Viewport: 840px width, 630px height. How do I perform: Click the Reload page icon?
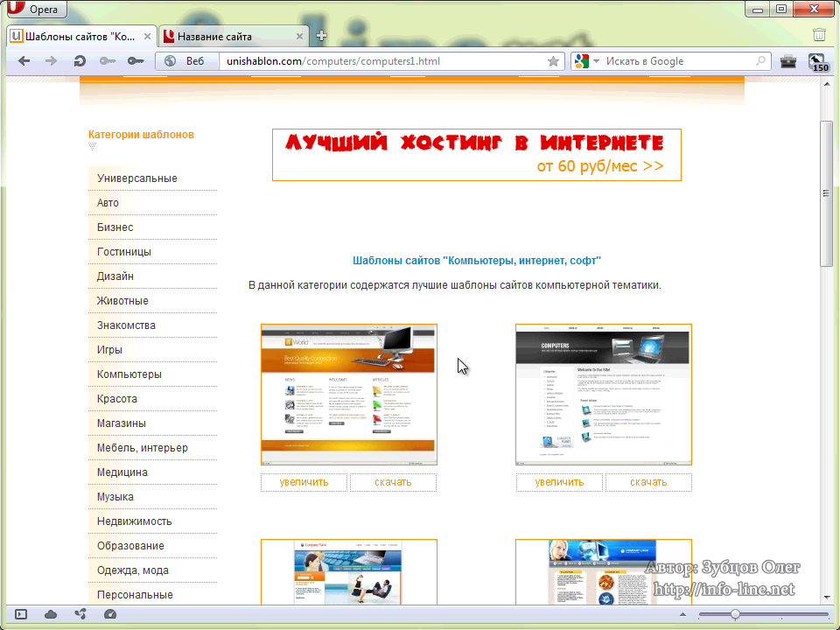(80, 61)
